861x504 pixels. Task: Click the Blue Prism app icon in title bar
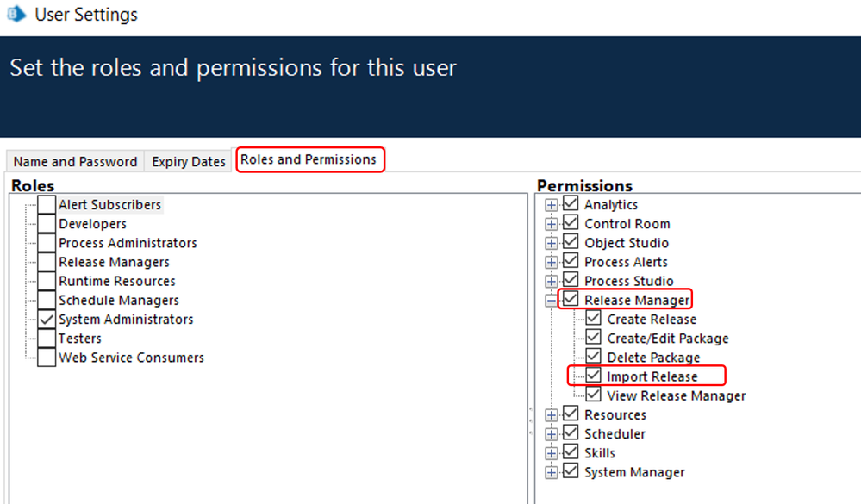pyautogui.click(x=16, y=15)
